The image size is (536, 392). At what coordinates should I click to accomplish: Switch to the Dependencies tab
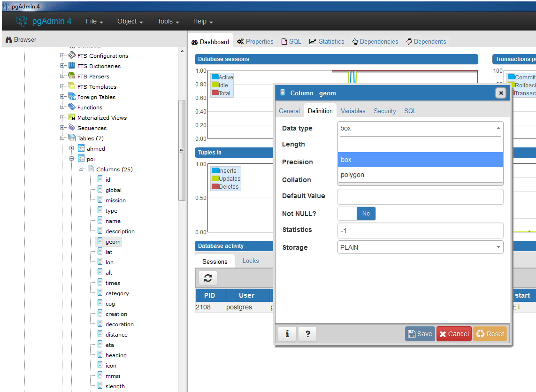click(375, 41)
